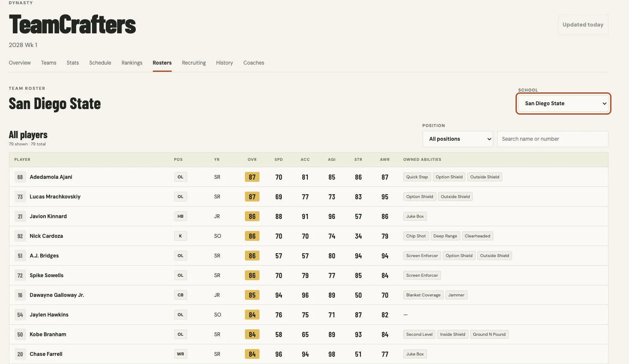The width and height of the screenshot is (629, 364).
Task: Sort by the STR column header
Action: [358, 160]
